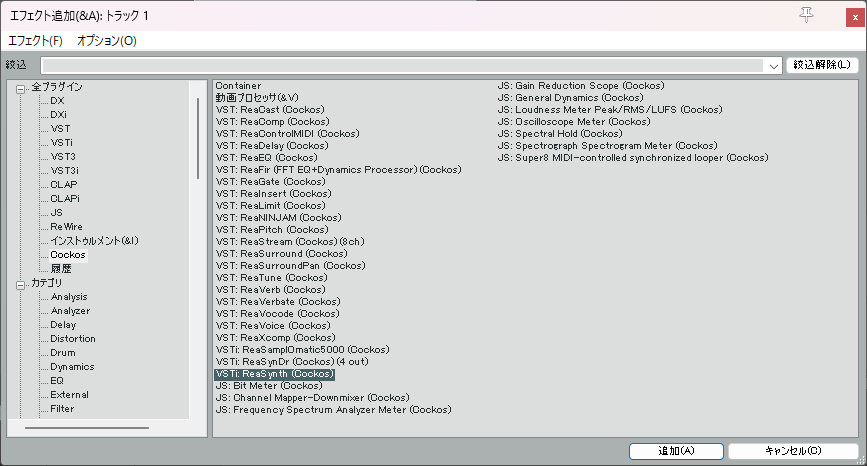Select VSTi: ReaSynDr (Cockos) (4 out)
The height and width of the screenshot is (466, 867).
292,362
